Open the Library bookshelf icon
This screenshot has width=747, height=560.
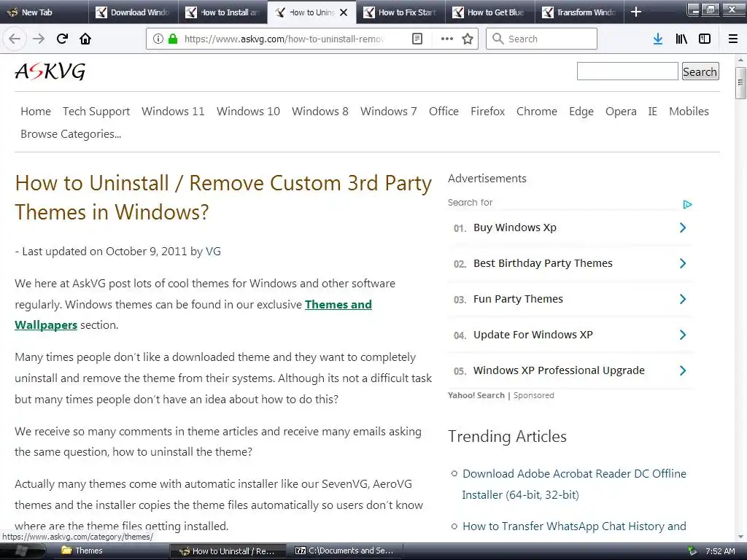point(681,39)
